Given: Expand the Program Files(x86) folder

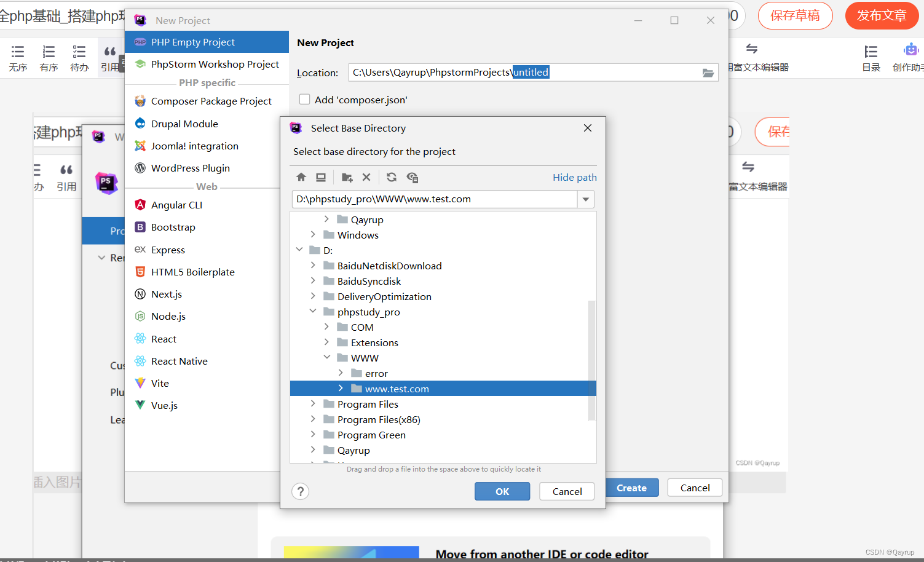Looking at the screenshot, I should coord(313,419).
